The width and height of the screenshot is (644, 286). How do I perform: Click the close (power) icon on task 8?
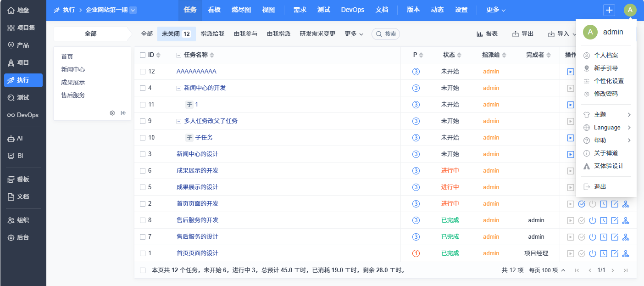coord(593,220)
